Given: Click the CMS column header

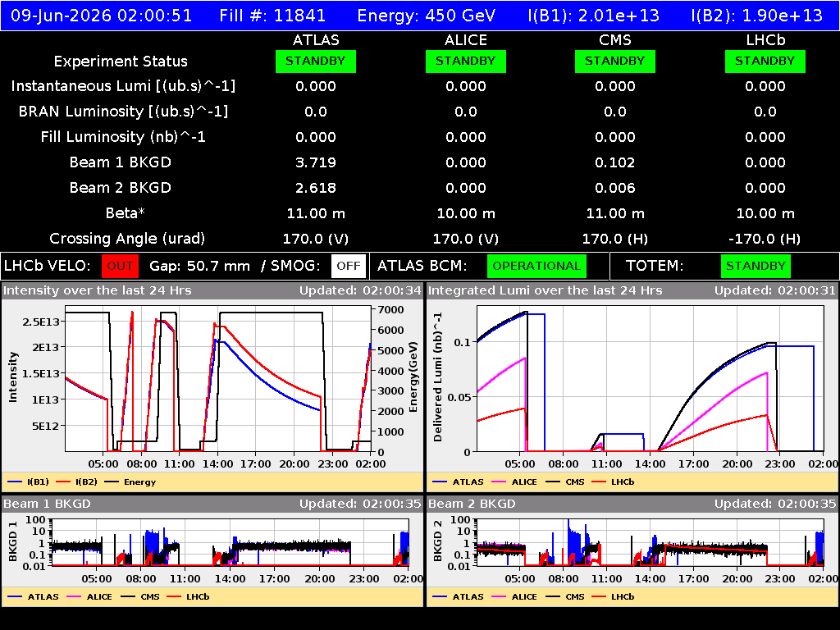Looking at the screenshot, I should (x=615, y=40).
